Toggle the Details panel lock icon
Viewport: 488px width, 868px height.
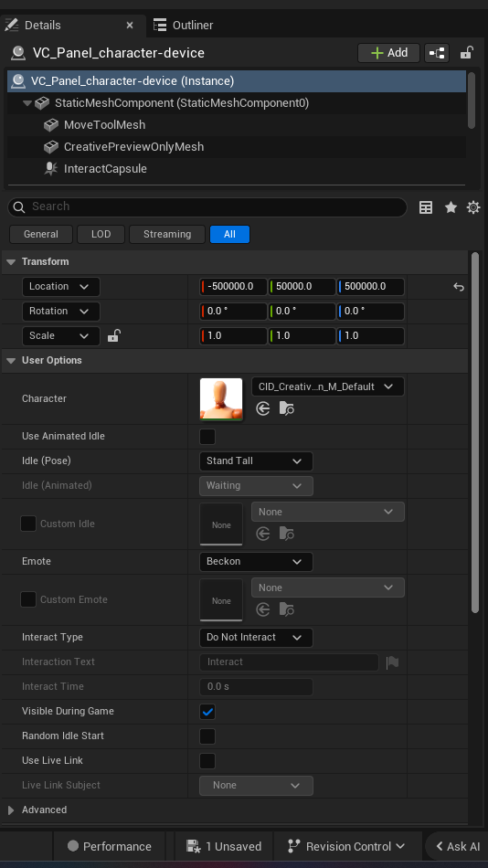coord(467,53)
